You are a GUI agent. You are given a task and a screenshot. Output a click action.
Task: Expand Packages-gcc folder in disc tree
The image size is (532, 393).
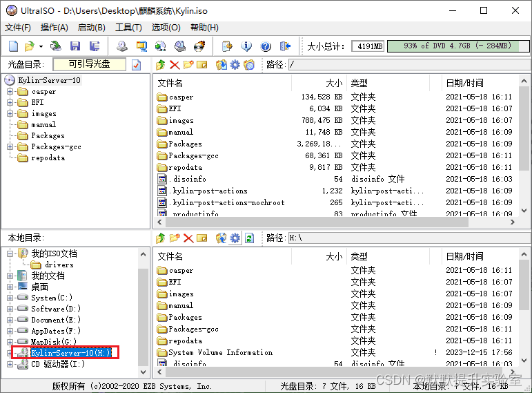[10, 146]
